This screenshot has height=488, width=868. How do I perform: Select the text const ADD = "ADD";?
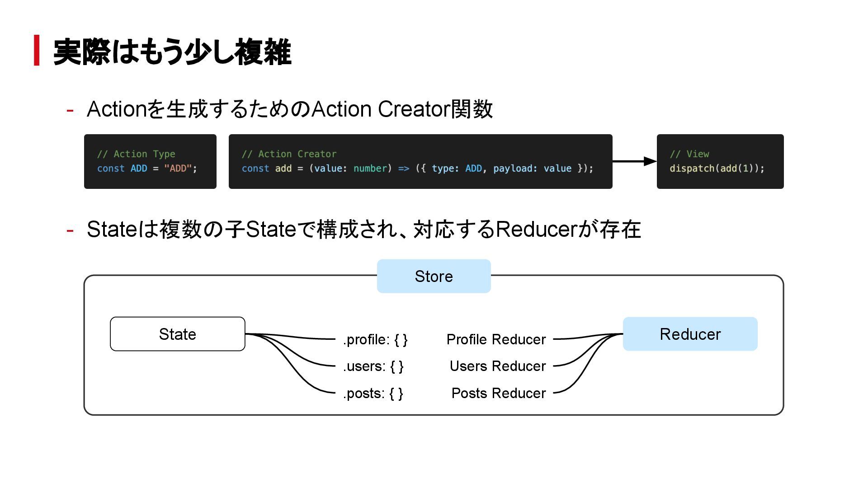147,169
